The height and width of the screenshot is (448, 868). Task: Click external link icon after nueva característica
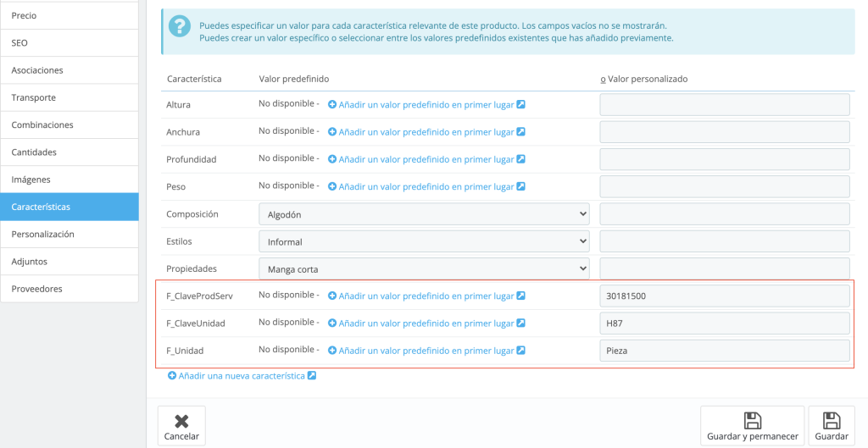point(312,375)
